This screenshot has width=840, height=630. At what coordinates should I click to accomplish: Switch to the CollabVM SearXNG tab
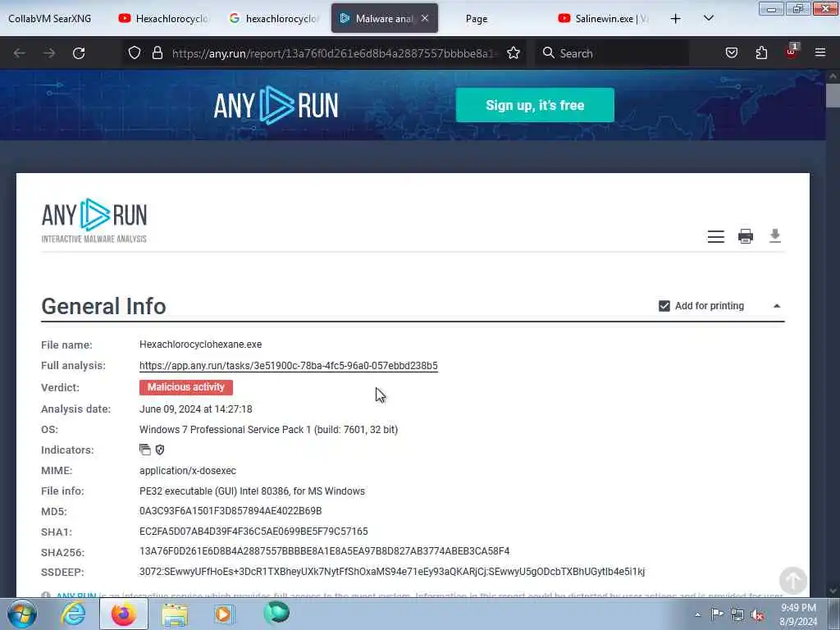(50, 19)
